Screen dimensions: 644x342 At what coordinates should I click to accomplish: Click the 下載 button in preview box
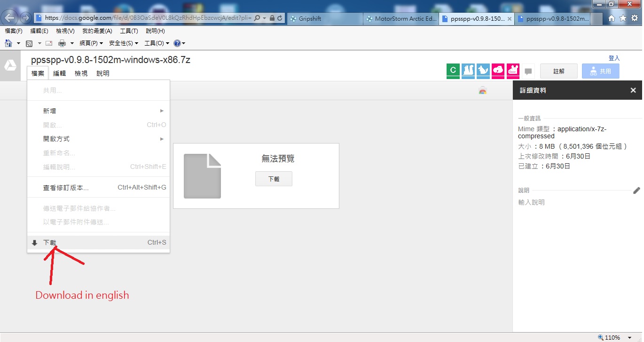(274, 179)
